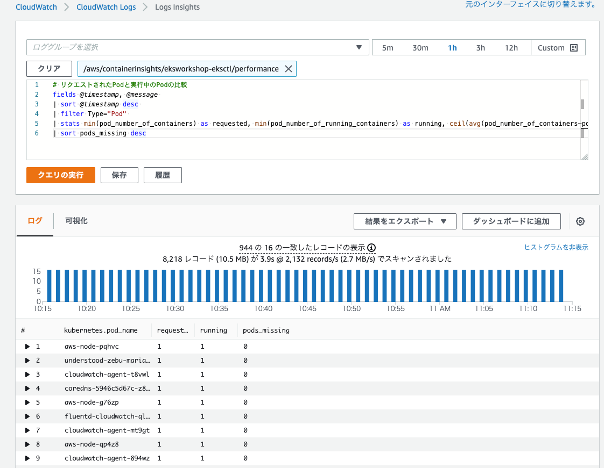Image resolution: width=604 pixels, height=468 pixels.
Task: Switch to the 可視化 tab
Action: [77, 220]
